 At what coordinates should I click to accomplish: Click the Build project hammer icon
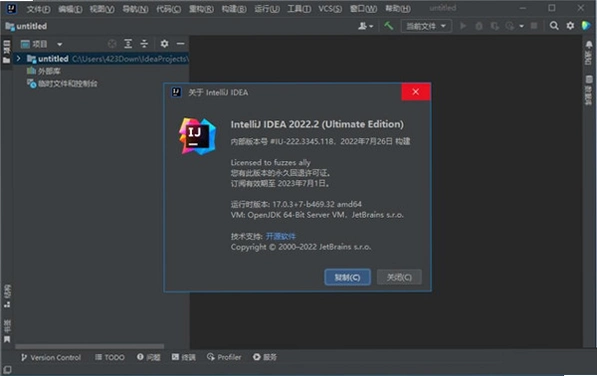[388, 26]
